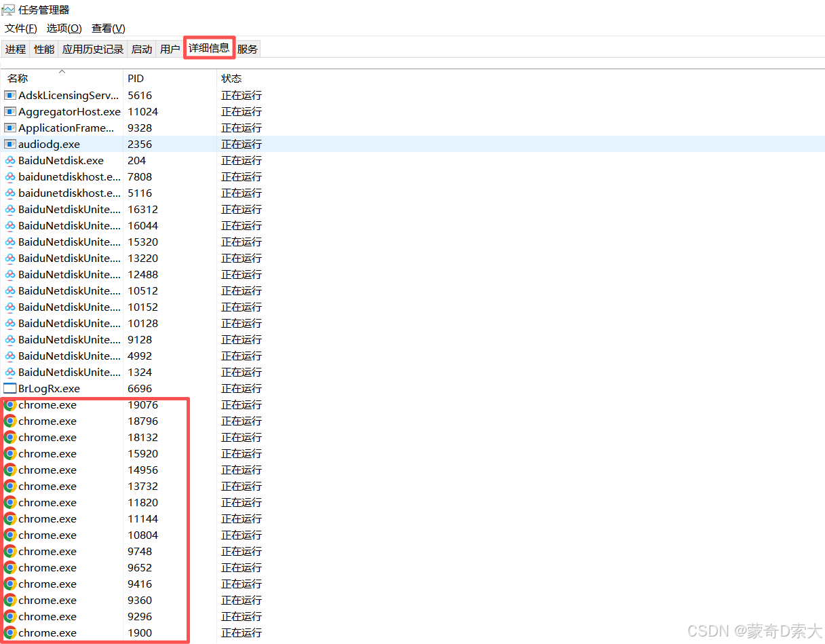This screenshot has height=644, width=825.
Task: Click the Chrome icon for PID 11144
Action: (x=10, y=518)
